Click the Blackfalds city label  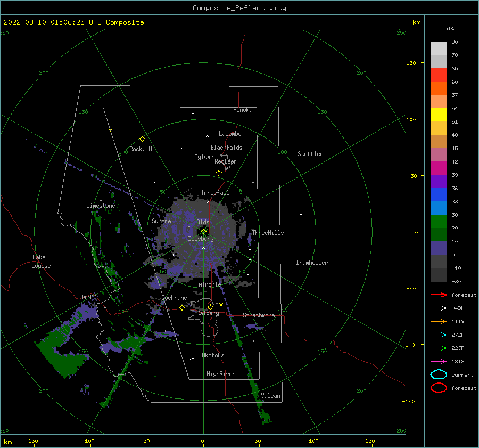click(226, 148)
